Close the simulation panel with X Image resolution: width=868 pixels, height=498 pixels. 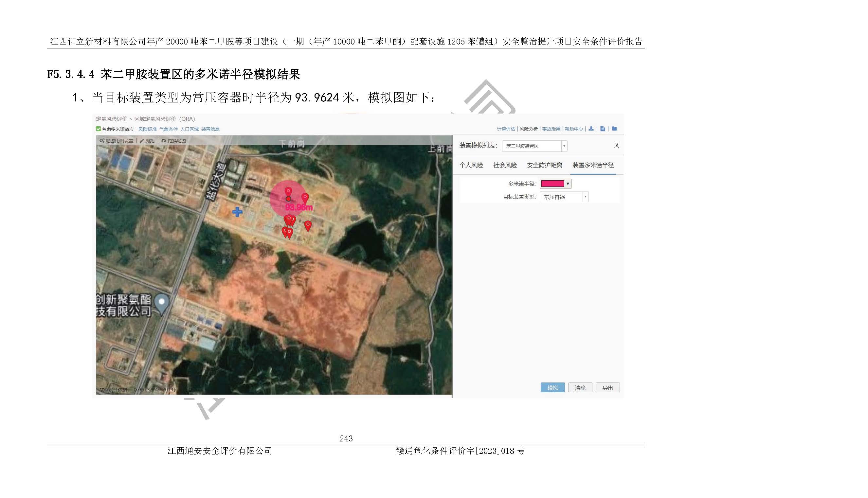[616, 145]
